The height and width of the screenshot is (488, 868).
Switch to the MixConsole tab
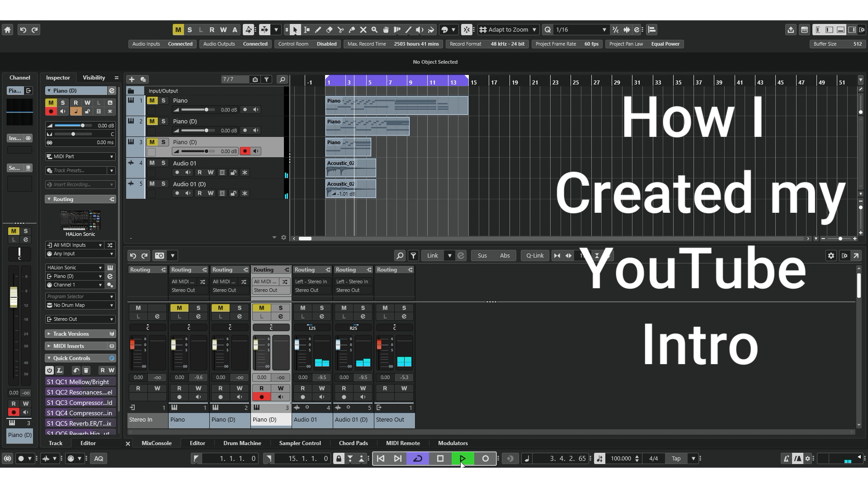point(156,443)
